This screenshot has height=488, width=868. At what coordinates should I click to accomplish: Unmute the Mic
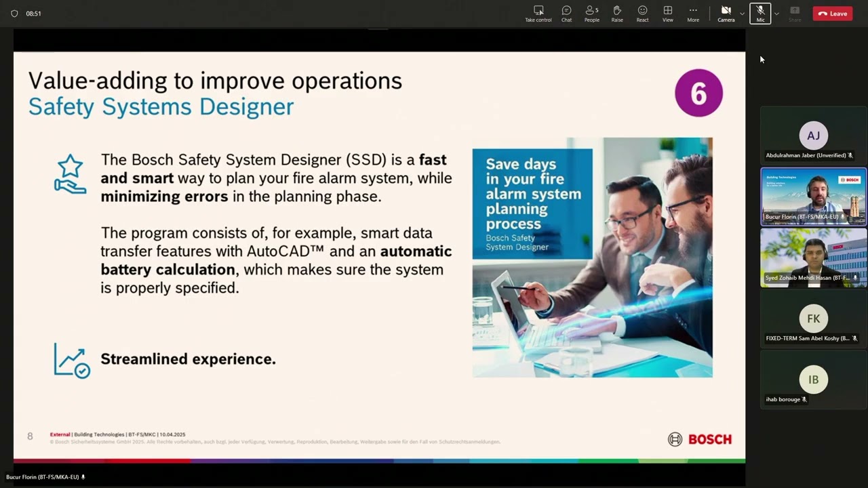760,14
